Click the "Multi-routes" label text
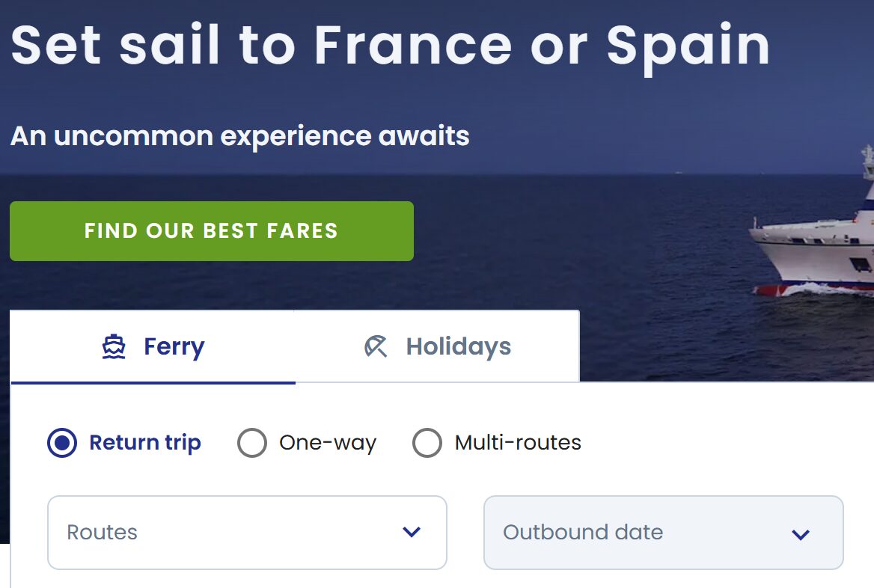 (518, 443)
